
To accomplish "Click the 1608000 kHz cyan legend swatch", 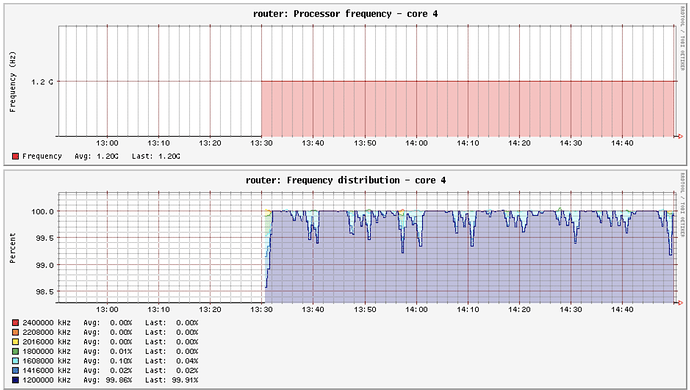I will (x=15, y=361).
